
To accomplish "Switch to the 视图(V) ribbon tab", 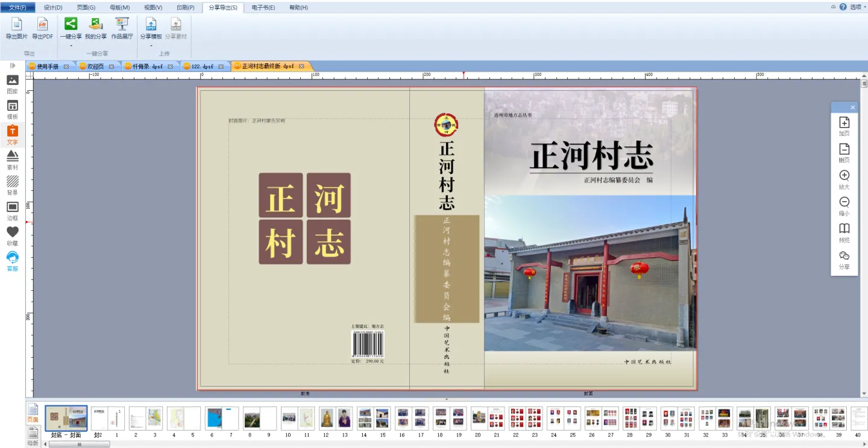I will 153,7.
